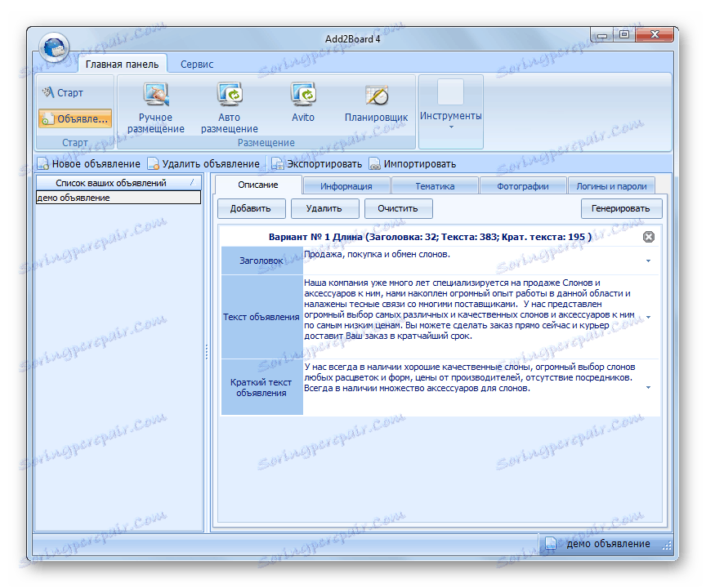
Task: Open the Логины и пароли tab
Action: click(x=611, y=186)
